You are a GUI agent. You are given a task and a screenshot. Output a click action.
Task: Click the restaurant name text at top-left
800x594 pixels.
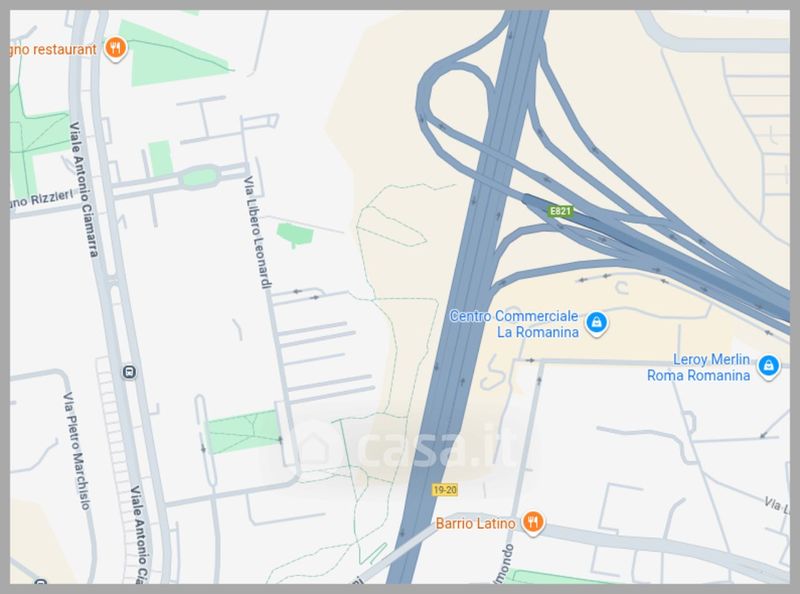(53, 50)
